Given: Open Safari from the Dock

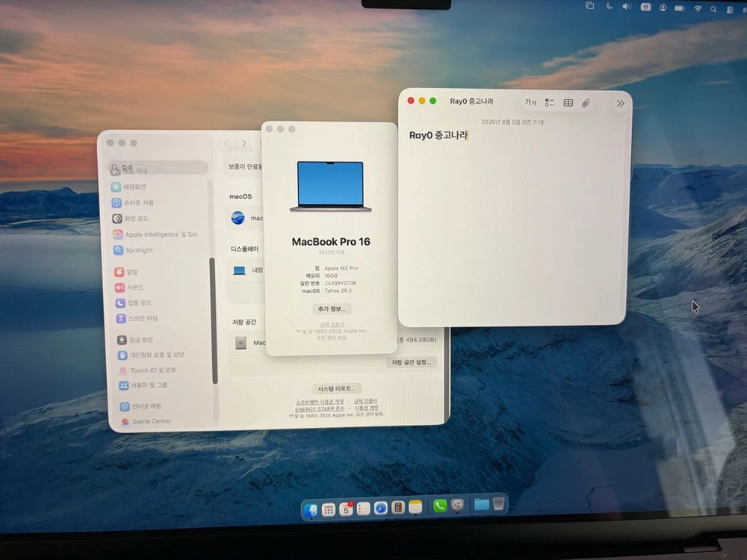Looking at the screenshot, I should [381, 508].
